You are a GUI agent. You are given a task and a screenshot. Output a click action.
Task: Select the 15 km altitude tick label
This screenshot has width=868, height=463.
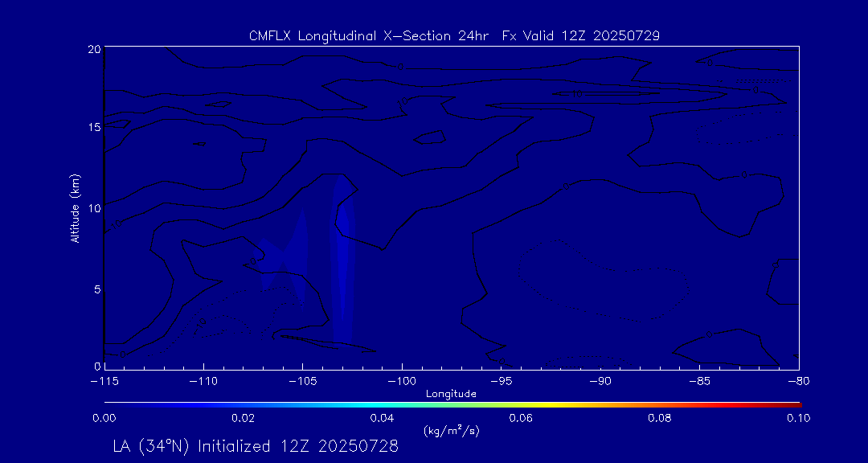click(93, 128)
